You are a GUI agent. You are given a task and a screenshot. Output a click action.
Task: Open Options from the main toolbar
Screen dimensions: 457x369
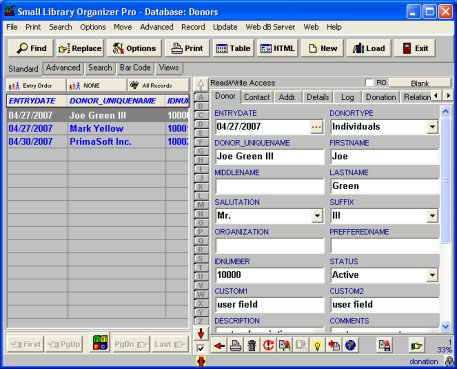click(x=134, y=48)
